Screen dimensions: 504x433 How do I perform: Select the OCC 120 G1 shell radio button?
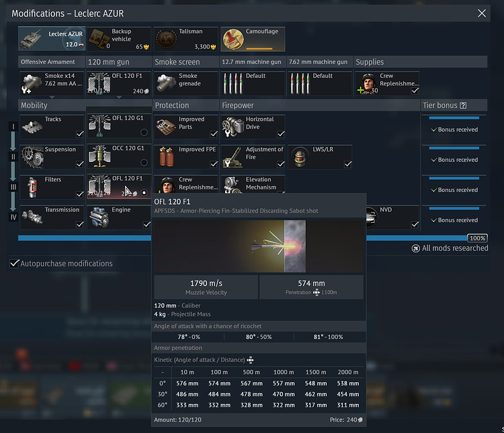[x=143, y=163]
